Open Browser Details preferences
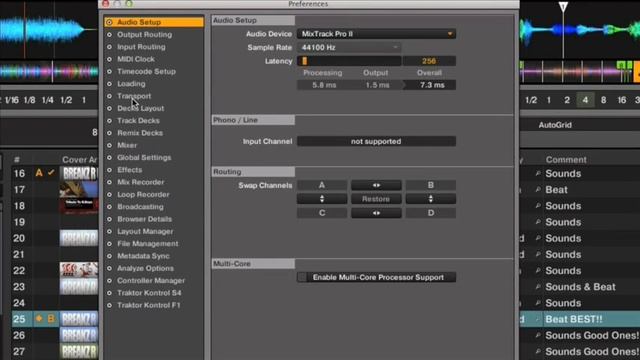Image resolution: width=640 pixels, height=360 pixels. pos(144,219)
